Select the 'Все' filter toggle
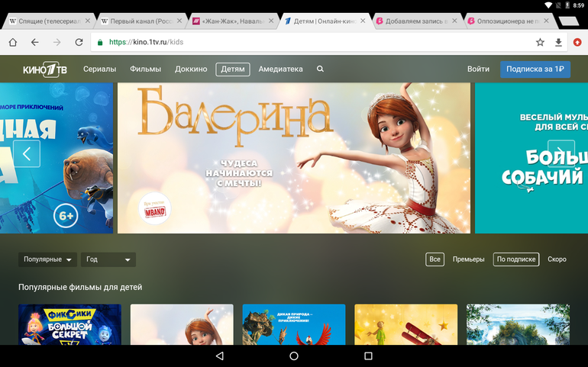Viewport: 588px width, 367px height. pos(435,259)
